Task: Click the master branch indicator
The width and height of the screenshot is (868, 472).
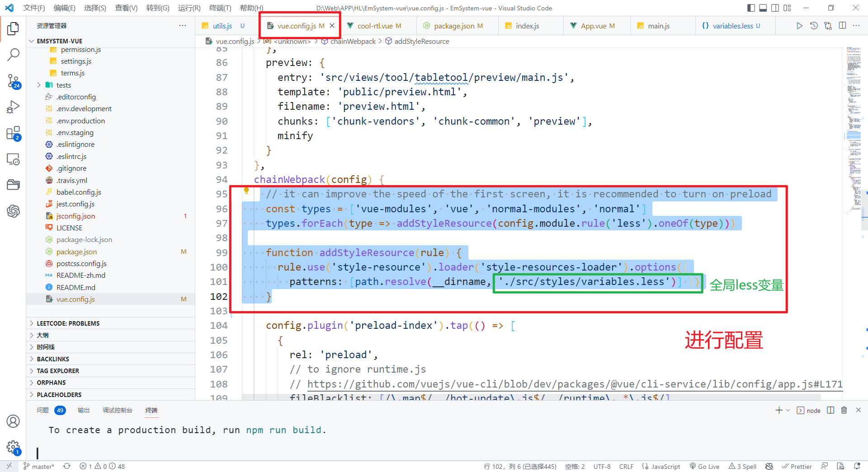Action: (x=39, y=467)
